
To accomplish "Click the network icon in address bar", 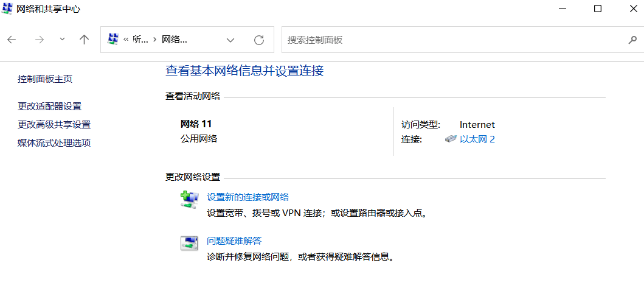I will (x=113, y=40).
